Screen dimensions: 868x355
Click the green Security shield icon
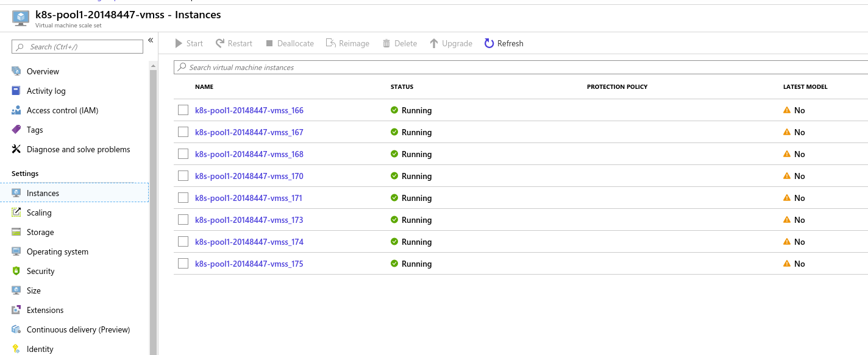[x=16, y=271]
